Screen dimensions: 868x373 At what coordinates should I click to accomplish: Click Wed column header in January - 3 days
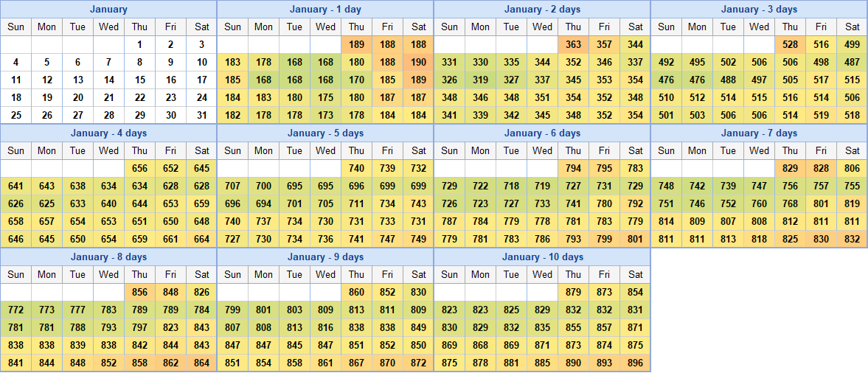tap(759, 27)
